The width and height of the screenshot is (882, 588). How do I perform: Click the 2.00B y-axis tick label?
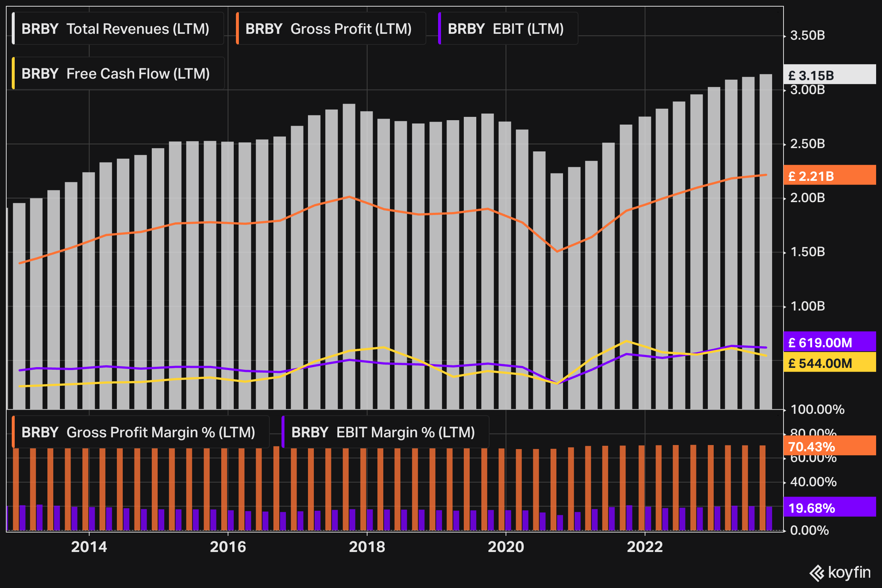pyautogui.click(x=808, y=198)
